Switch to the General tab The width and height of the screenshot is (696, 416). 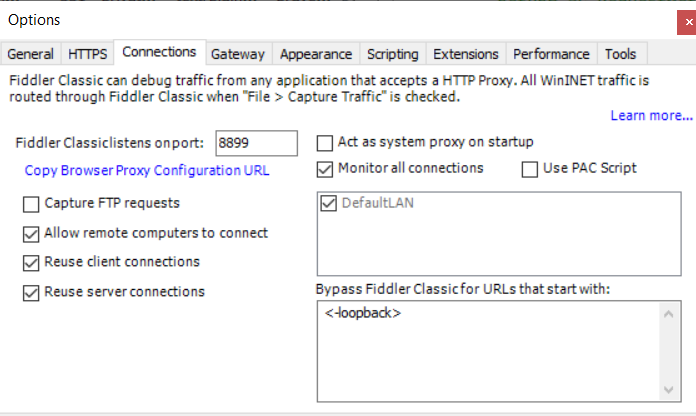30,54
